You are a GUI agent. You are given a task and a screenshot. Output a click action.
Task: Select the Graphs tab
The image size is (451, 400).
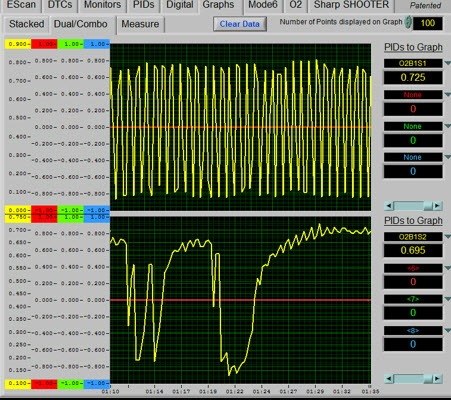[x=218, y=5]
